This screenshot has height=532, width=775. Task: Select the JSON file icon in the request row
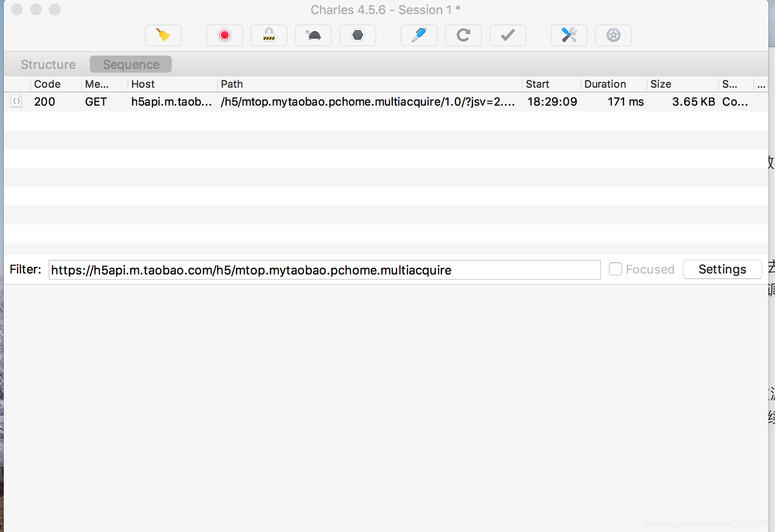pyautogui.click(x=17, y=101)
